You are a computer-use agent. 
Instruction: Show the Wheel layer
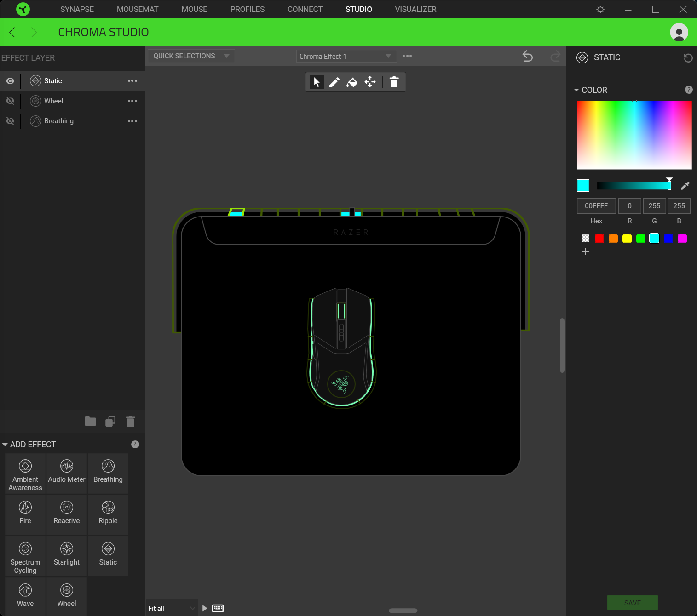[x=10, y=101]
